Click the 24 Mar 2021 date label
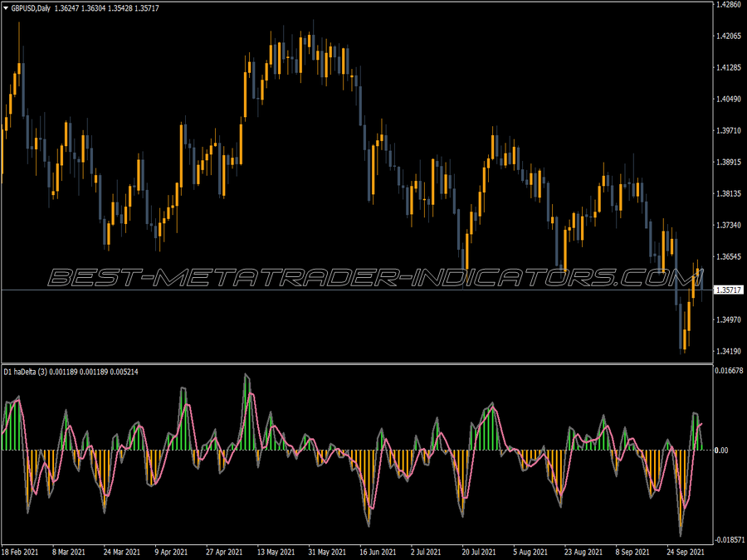The width and height of the screenshot is (747, 560). click(122, 553)
